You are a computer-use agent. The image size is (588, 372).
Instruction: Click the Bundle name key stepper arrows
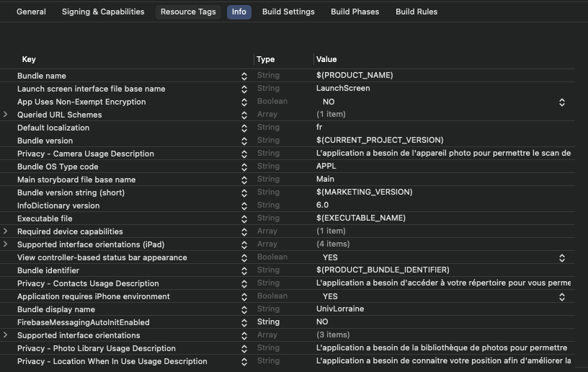244,76
